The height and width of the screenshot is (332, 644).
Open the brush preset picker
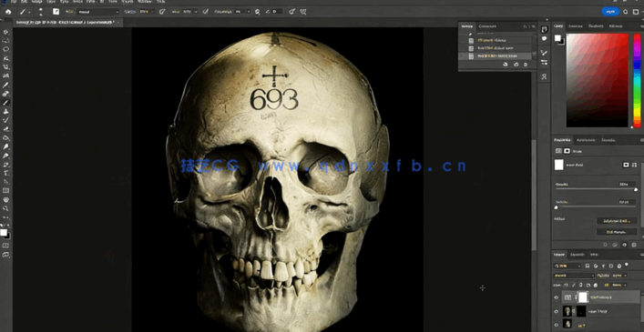(x=40, y=12)
